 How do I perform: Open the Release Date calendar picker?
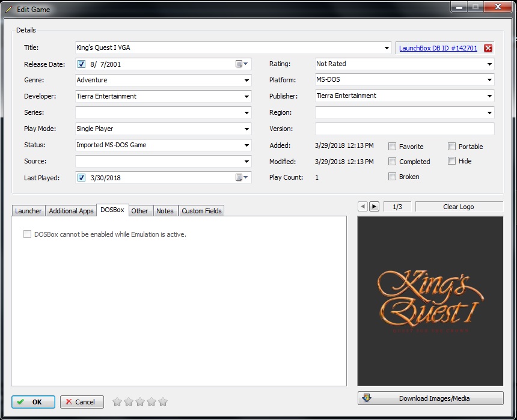coord(242,64)
